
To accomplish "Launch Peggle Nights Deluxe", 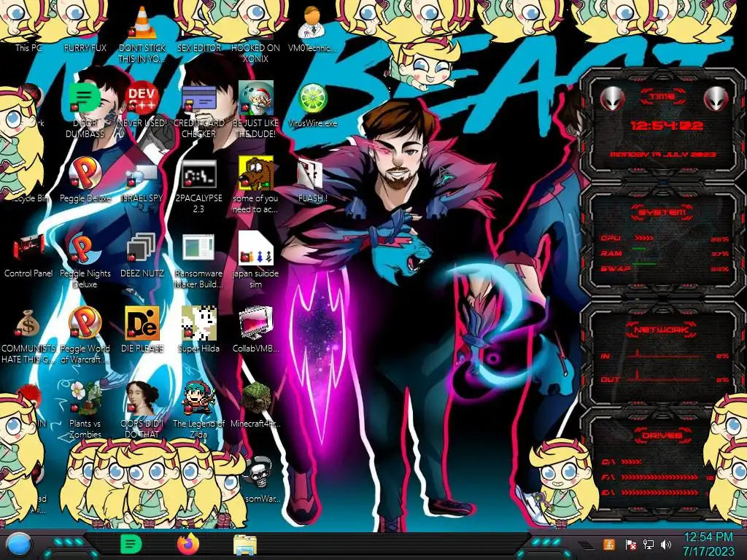I will tap(85, 261).
